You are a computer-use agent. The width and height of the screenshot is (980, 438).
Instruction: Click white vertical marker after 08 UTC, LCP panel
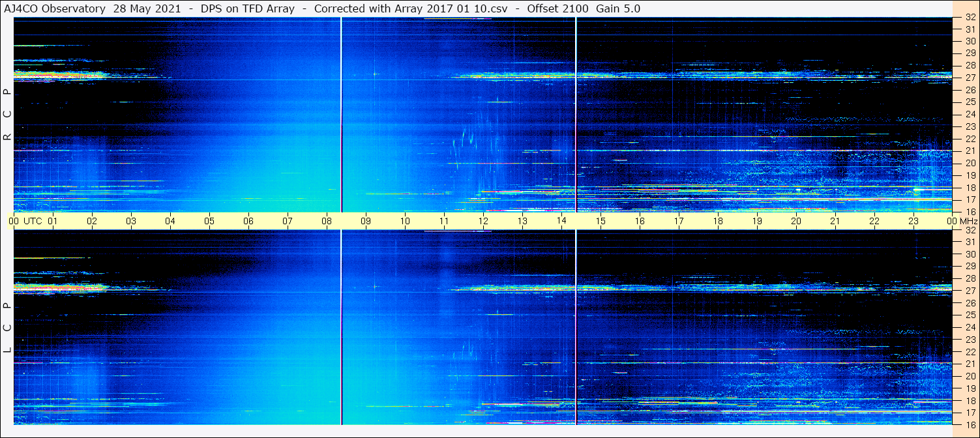(x=341, y=327)
